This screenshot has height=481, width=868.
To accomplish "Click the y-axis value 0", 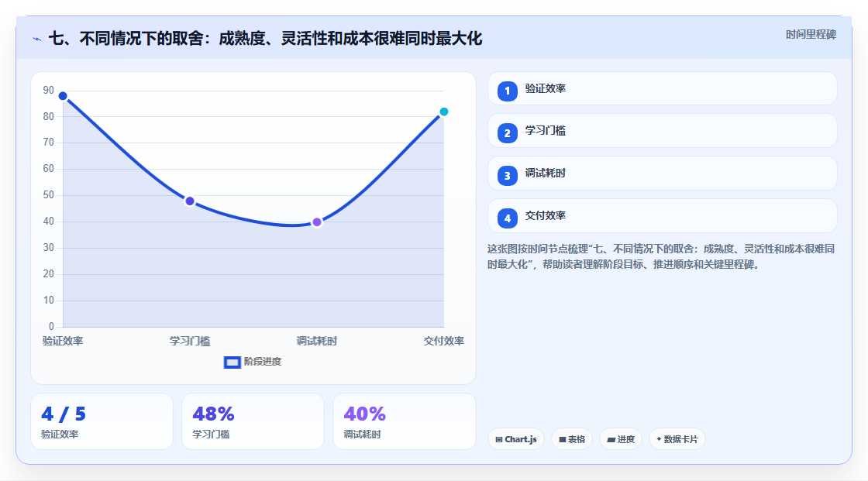I will coord(51,327).
